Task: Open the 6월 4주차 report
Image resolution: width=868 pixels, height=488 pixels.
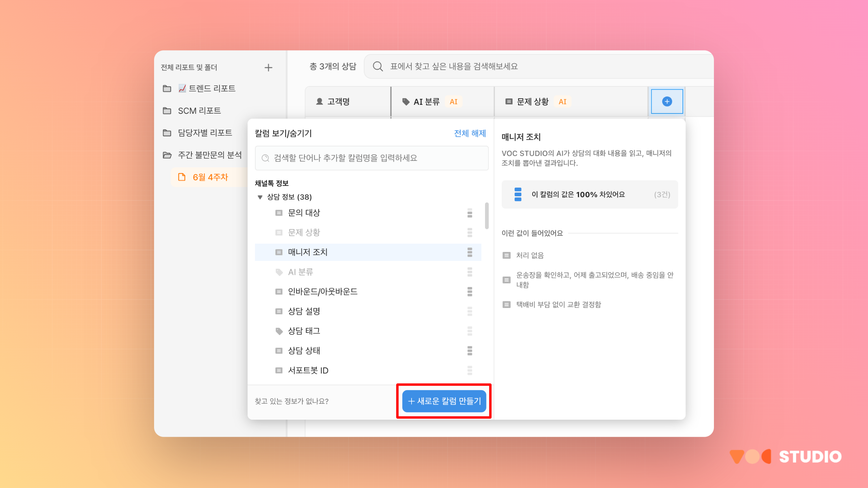Action: tap(210, 177)
